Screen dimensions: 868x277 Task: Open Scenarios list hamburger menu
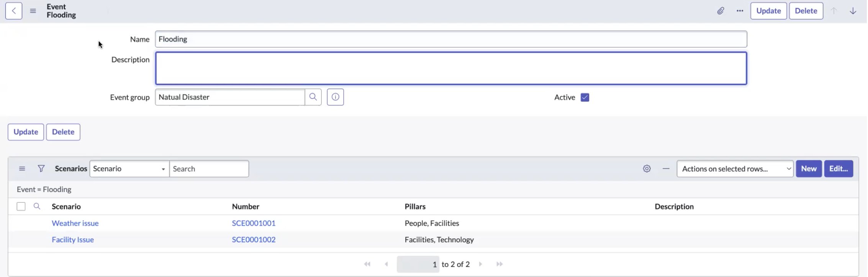point(22,169)
